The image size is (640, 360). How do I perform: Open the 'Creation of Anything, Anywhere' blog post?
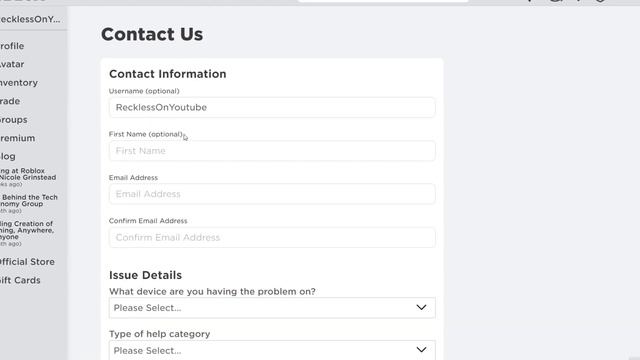pos(27,233)
